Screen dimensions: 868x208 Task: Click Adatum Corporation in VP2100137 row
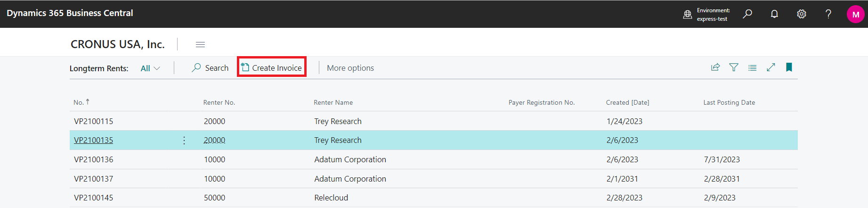[x=350, y=179]
